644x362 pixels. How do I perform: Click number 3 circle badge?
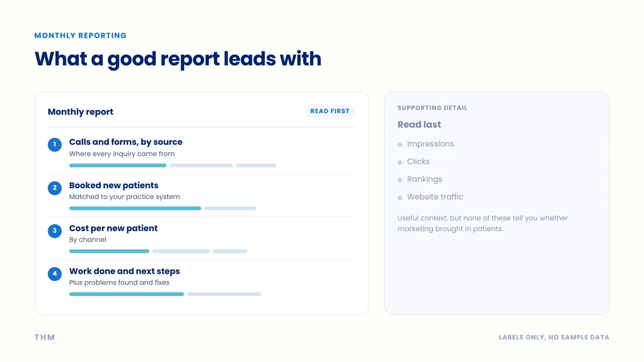coord(55,231)
